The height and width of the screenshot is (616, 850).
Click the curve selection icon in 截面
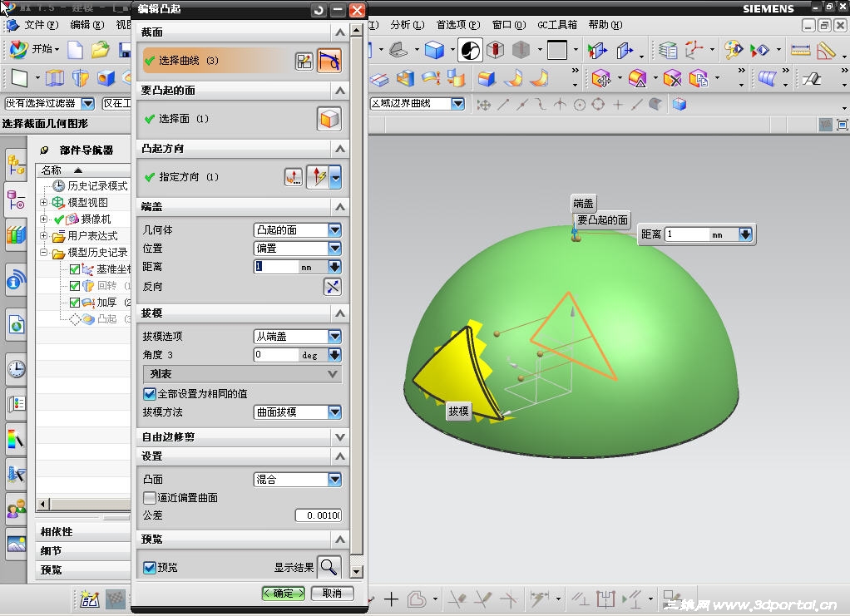[329, 61]
